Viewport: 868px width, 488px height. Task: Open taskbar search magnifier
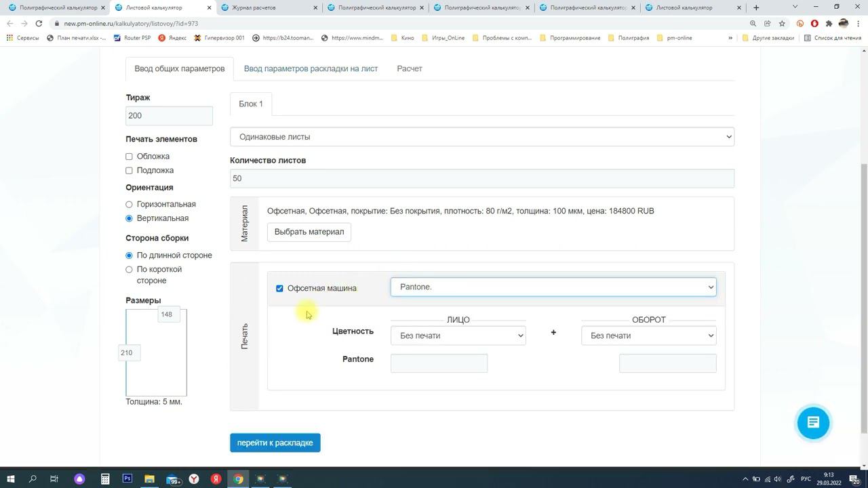(x=33, y=479)
